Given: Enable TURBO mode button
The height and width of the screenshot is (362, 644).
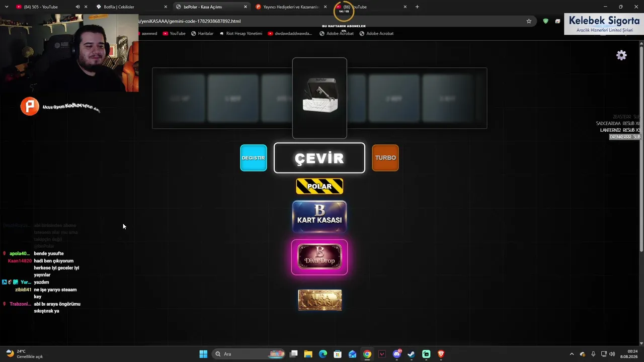Looking at the screenshot, I should (x=385, y=158).
